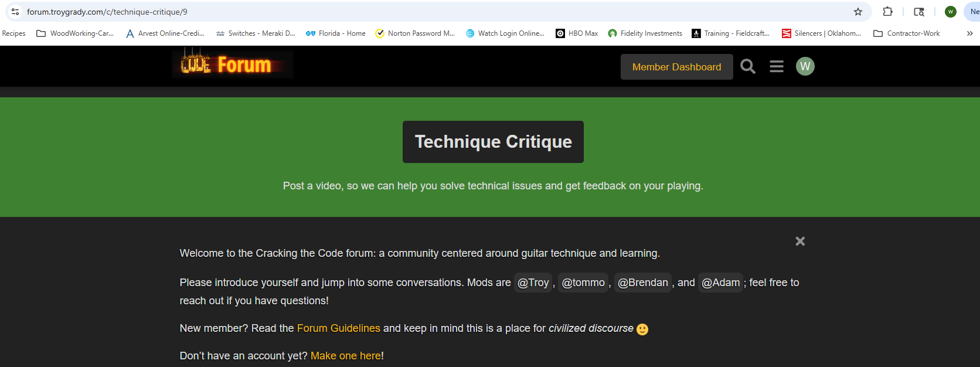Click the @tommo moderator mention
Viewport: 980px width, 367px height.
(583, 283)
